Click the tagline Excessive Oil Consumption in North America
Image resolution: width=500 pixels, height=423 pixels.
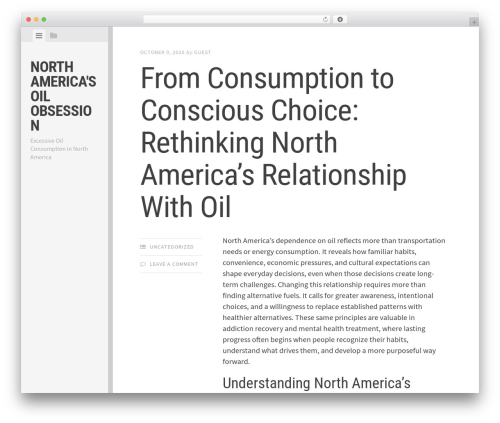59,149
